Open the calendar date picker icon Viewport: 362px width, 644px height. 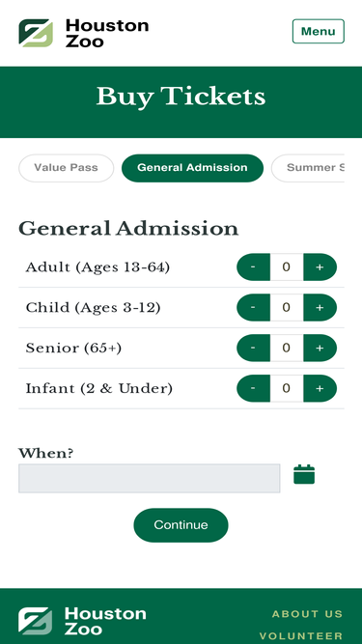point(304,474)
